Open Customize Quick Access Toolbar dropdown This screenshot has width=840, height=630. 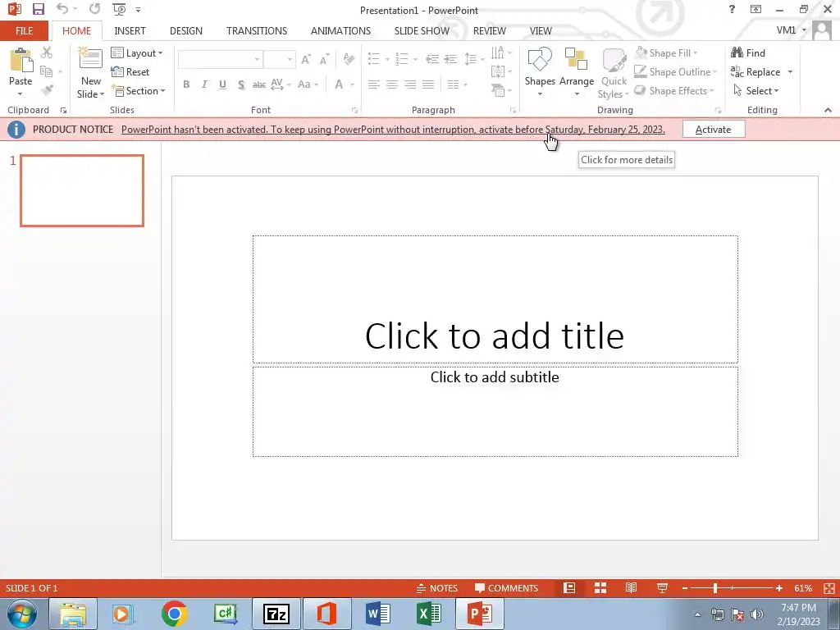(138, 10)
